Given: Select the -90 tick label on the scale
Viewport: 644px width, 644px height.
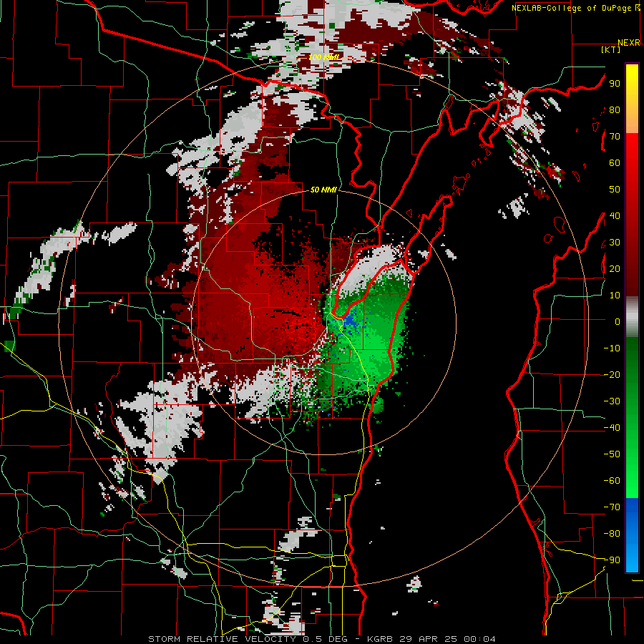Looking at the screenshot, I should tap(612, 560).
